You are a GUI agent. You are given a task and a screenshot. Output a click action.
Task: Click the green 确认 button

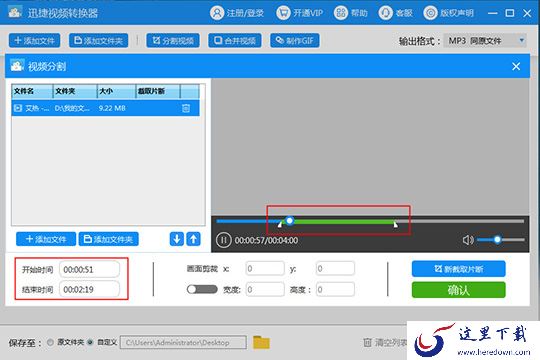point(459,290)
